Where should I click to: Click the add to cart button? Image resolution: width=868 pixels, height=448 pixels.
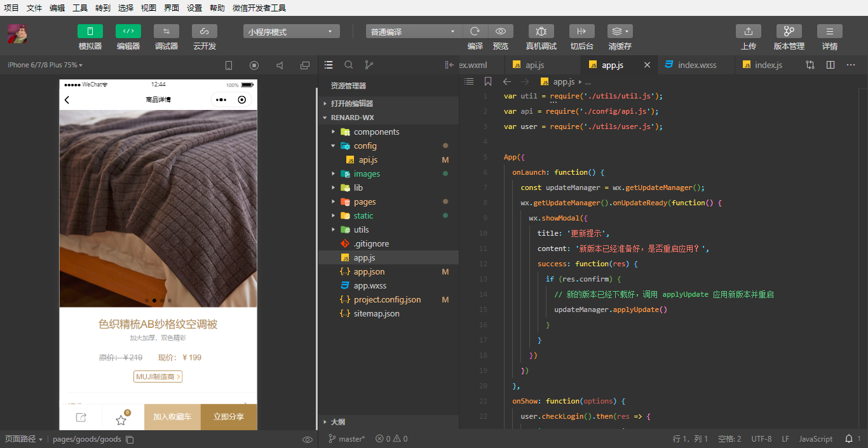click(172, 417)
